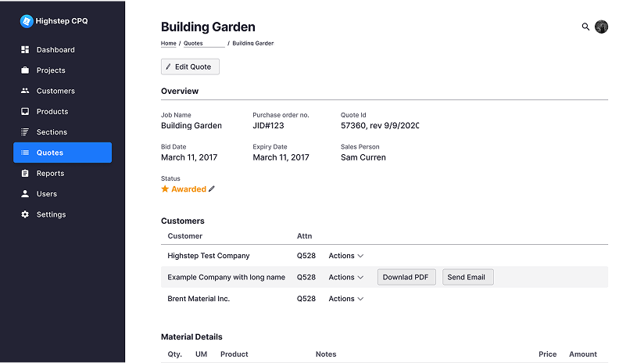Click the Customers people icon
644x363 pixels.
tap(25, 91)
